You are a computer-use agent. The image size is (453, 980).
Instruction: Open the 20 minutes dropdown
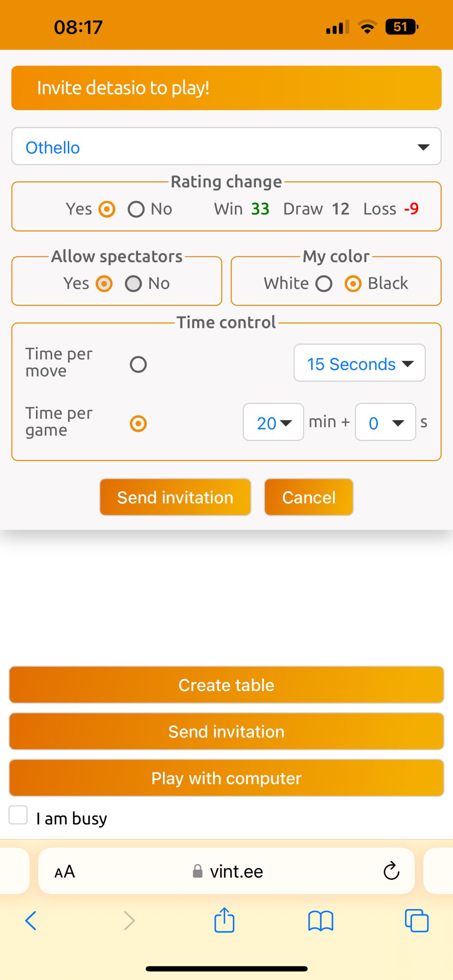[x=273, y=422]
